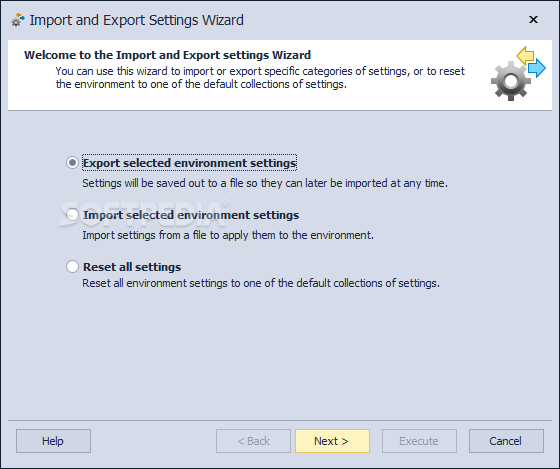Click the import settings from a file description
Image resolution: width=560 pixels, height=469 pixels.
coord(228,235)
